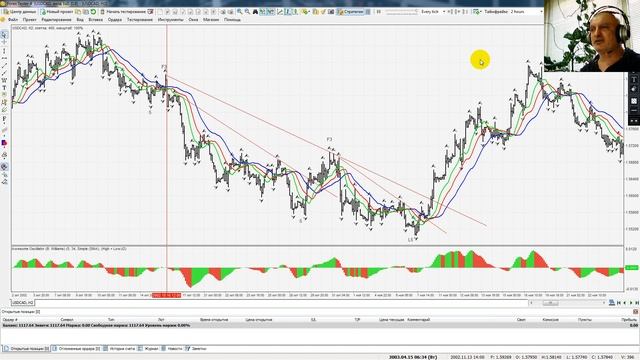Open the Вид menu
640x360 pixels.
click(80, 20)
